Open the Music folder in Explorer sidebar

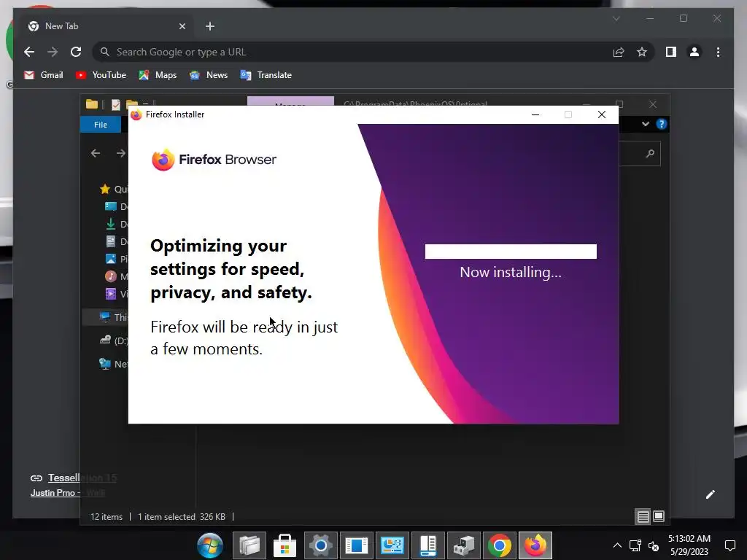[116, 276]
